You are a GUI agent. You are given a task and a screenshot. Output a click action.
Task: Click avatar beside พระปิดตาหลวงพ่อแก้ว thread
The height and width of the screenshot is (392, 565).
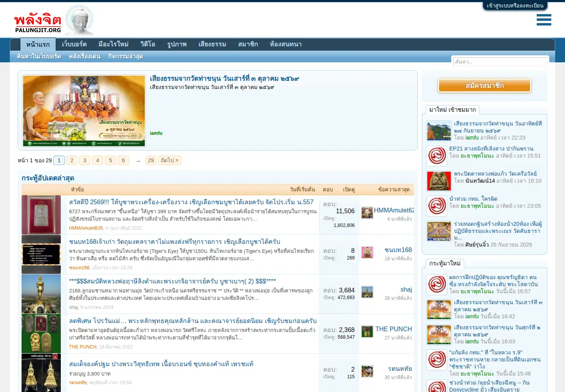point(439,181)
